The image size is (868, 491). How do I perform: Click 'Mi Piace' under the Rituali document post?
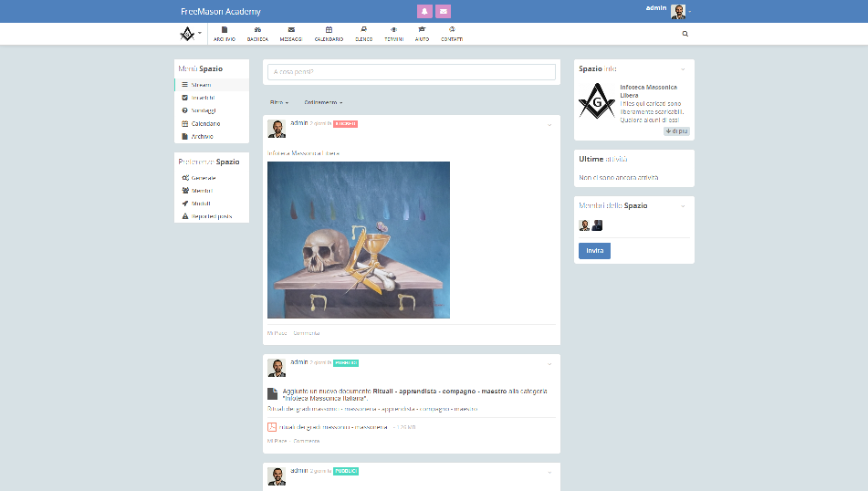pyautogui.click(x=277, y=441)
